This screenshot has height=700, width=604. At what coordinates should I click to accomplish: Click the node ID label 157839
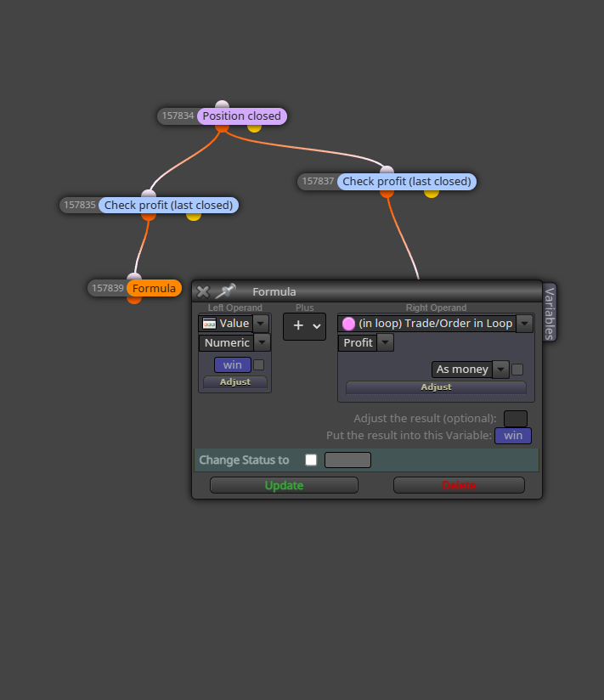pyautogui.click(x=108, y=288)
